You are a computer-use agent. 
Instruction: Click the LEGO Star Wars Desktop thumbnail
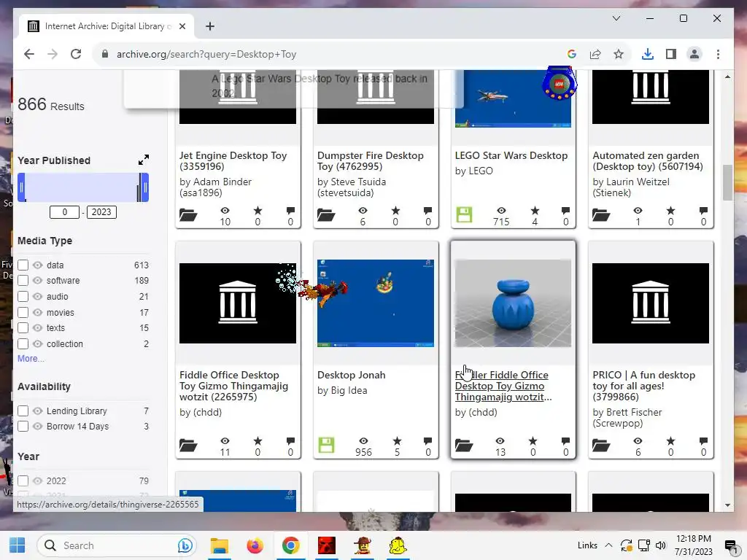click(513, 98)
